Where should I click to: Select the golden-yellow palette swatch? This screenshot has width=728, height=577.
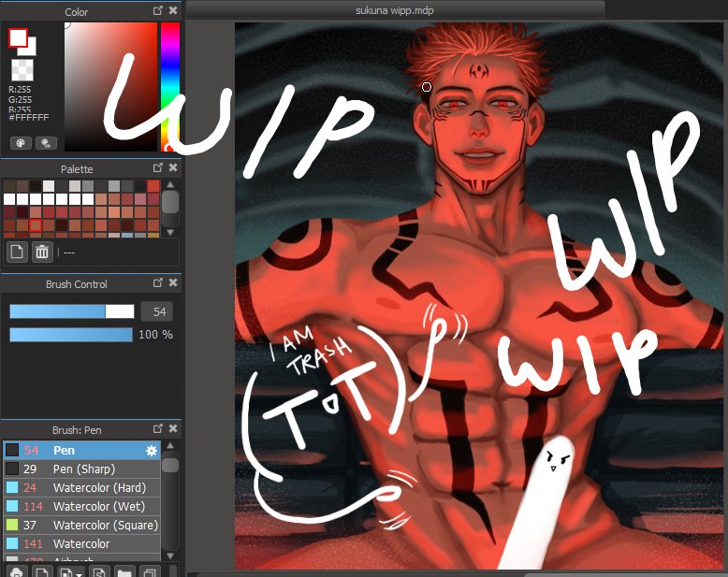(153, 236)
